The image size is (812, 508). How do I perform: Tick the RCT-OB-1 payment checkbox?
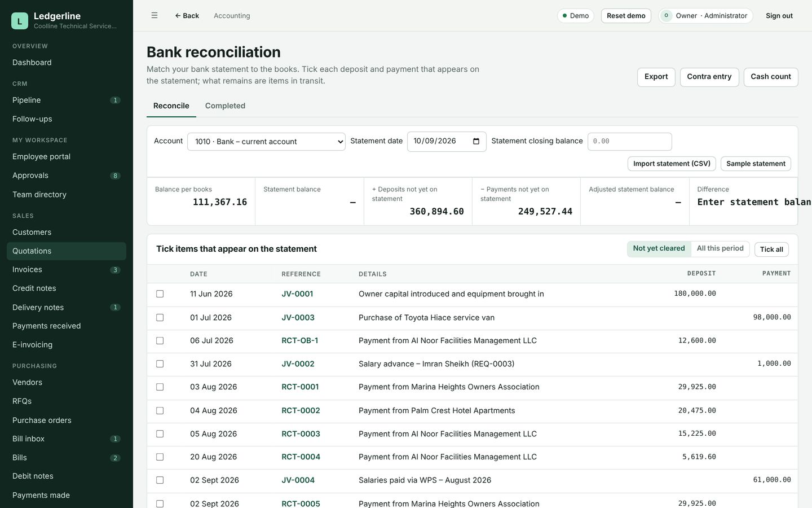coord(160,341)
